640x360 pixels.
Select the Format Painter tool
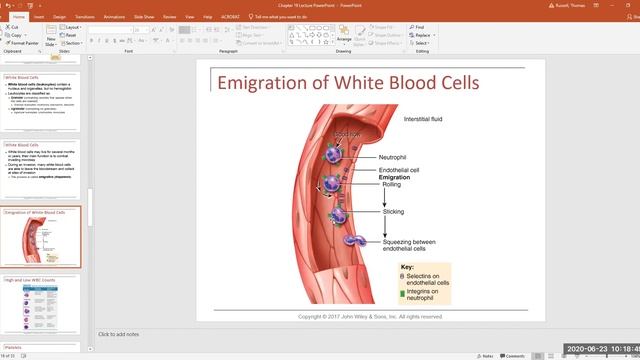pos(22,43)
